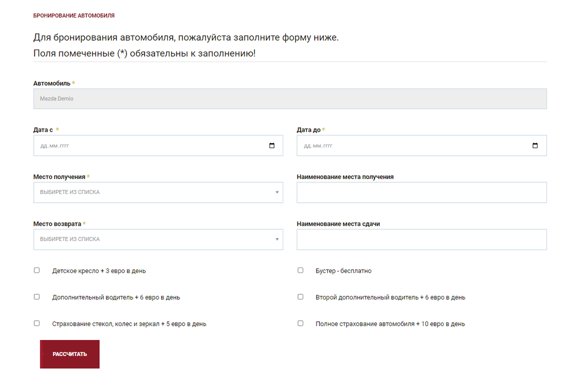Image resolution: width=588 pixels, height=387 pixels.
Task: Expand the 'Место получения' dropdown
Action: (158, 193)
